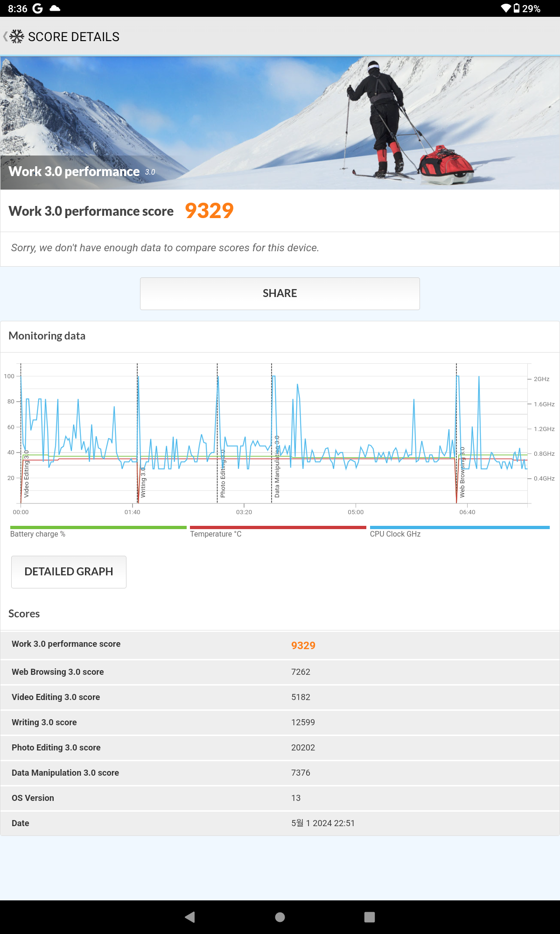This screenshot has height=934, width=560.
Task: Tap the cloud notification icon in status bar
Action: point(55,8)
